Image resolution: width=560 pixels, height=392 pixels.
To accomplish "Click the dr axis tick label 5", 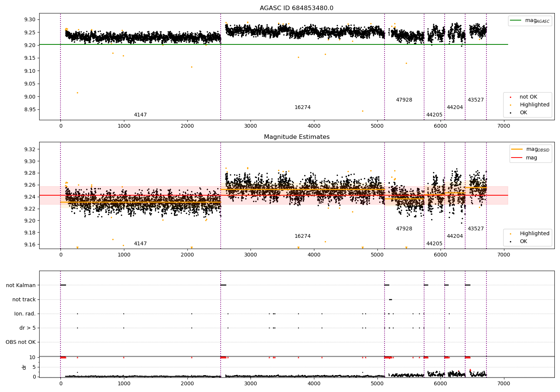I will [34, 367].
